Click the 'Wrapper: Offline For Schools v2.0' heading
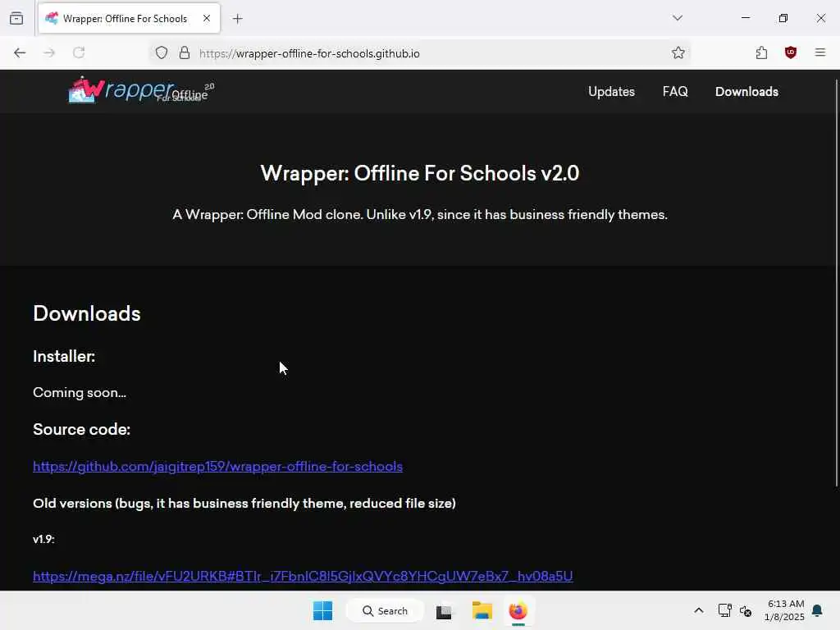 pos(420,173)
